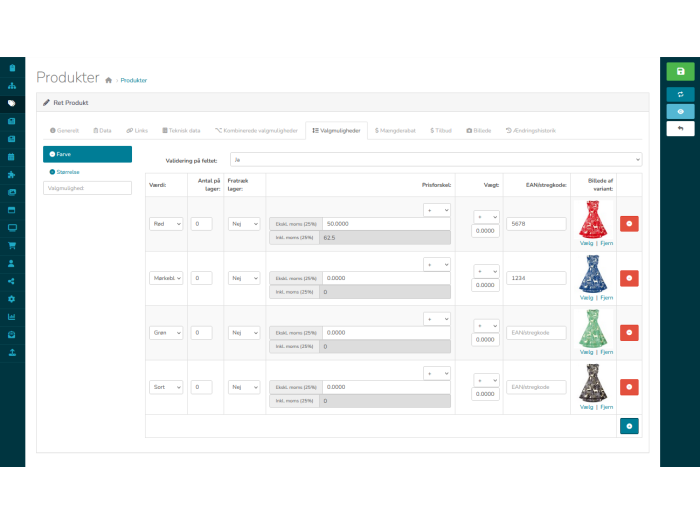Image resolution: width=700 pixels, height=525 pixels.
Task: Switch to the Billede tab
Action: point(479,130)
